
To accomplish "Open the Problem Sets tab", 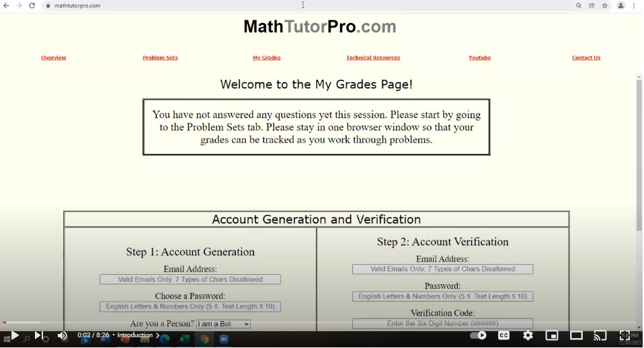I will [160, 58].
